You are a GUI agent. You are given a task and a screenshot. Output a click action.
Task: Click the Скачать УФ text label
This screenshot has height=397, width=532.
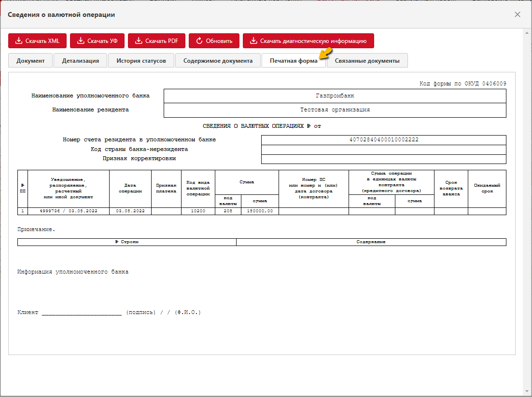coord(102,41)
